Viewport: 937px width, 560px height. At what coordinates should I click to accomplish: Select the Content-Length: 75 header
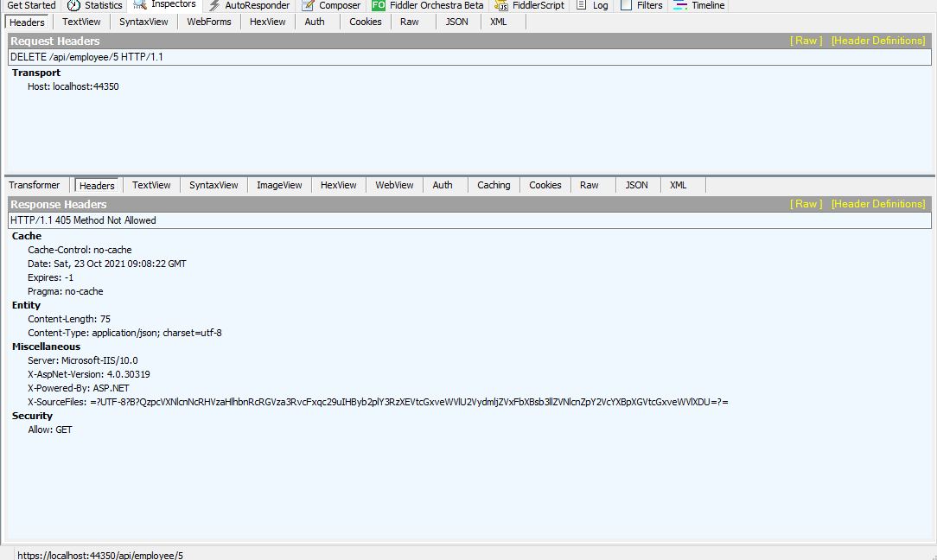(x=69, y=319)
